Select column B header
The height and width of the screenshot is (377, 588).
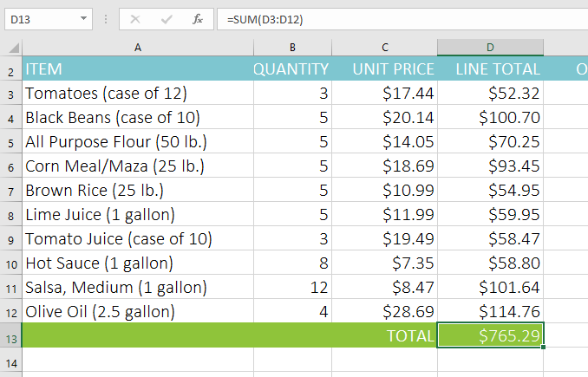(292, 48)
